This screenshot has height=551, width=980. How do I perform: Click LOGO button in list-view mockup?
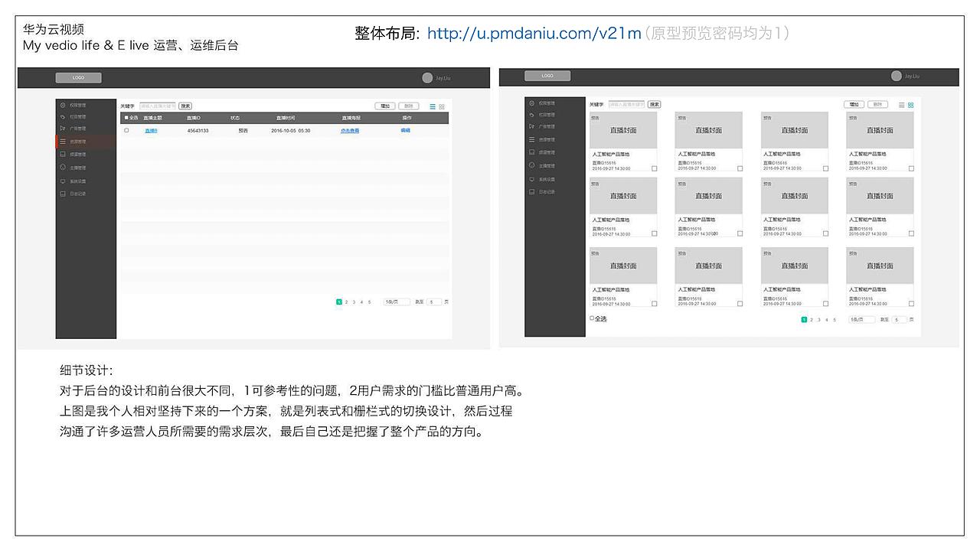click(78, 78)
